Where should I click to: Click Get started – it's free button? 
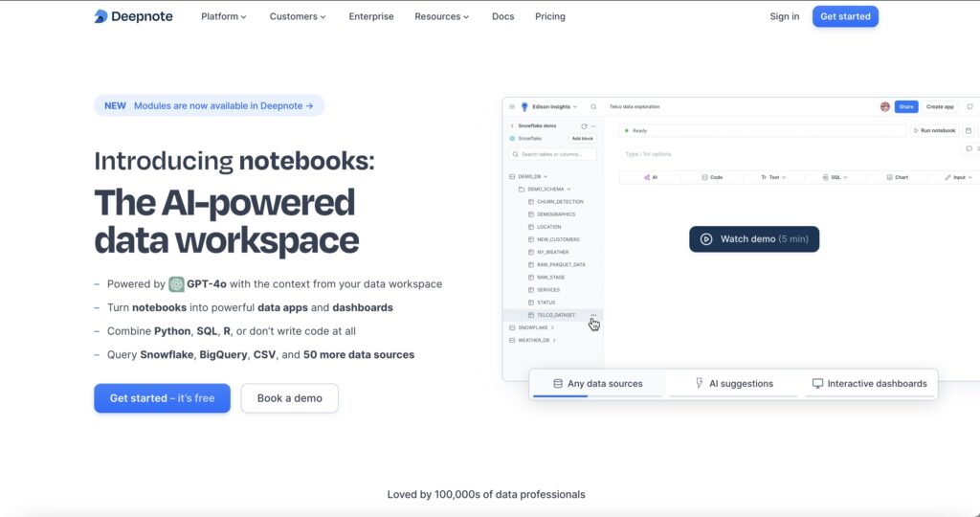pyautogui.click(x=163, y=398)
